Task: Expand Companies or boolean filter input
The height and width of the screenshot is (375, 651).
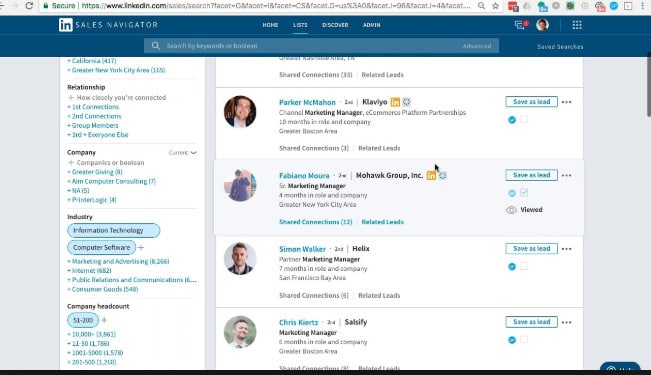Action: tap(106, 163)
